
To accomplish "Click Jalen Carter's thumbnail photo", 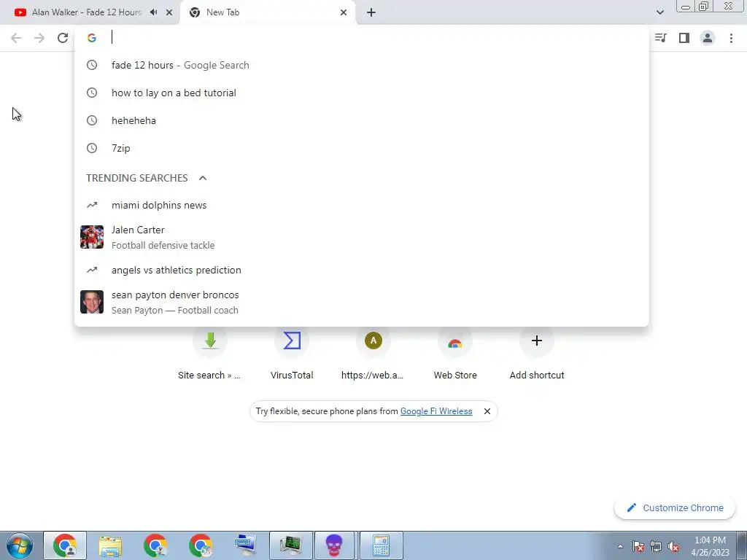I will pyautogui.click(x=92, y=237).
